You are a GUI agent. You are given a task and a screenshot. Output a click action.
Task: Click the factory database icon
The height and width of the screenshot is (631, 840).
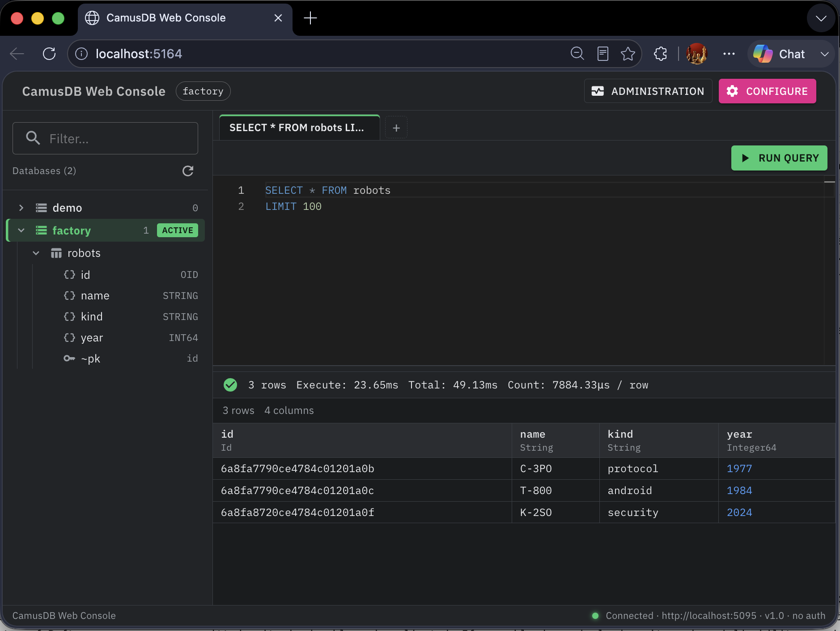click(41, 230)
